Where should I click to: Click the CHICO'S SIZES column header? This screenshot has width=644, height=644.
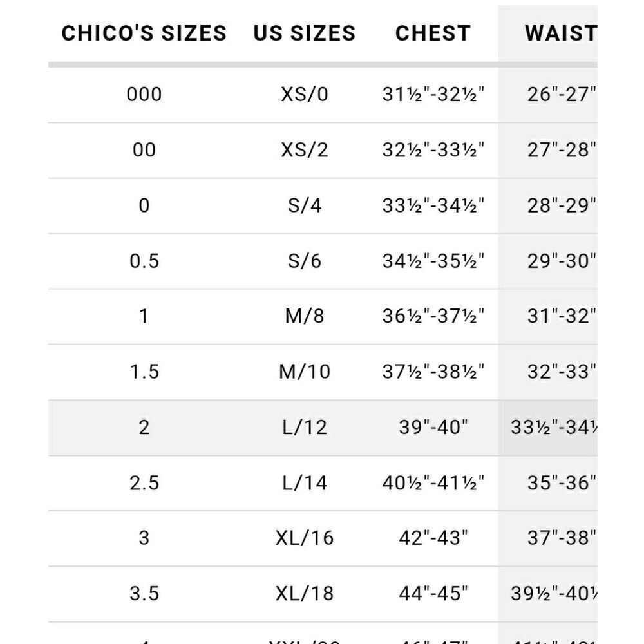coord(144,33)
